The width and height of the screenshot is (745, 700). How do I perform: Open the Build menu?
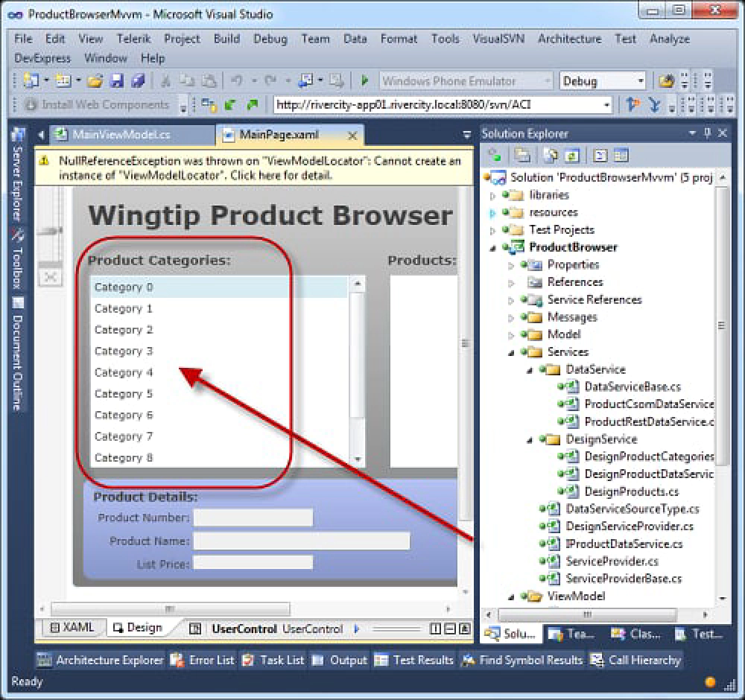(x=226, y=39)
